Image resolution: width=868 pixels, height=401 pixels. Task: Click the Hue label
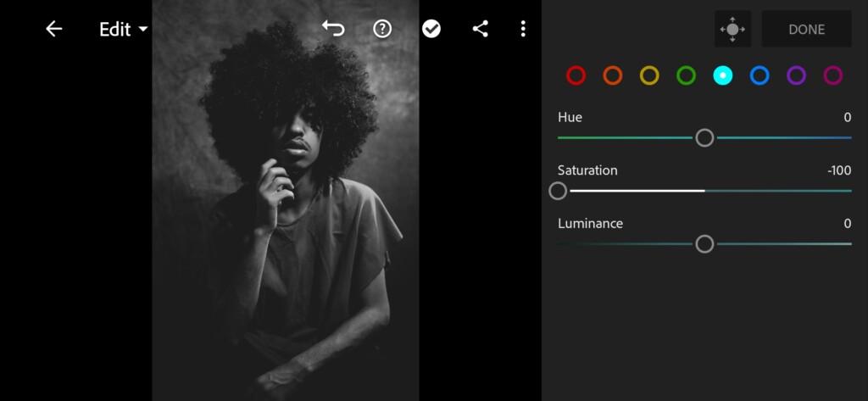(x=570, y=118)
